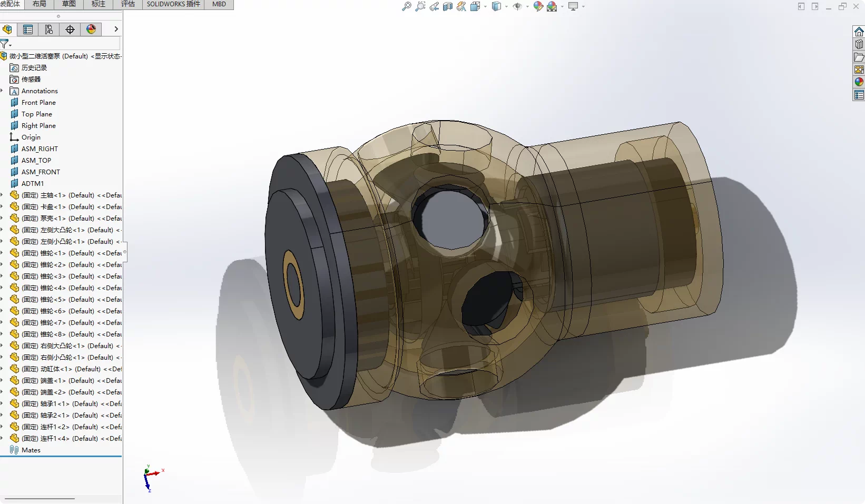The width and height of the screenshot is (865, 504).
Task: Open Edit Appearance tool
Action: (538, 6)
